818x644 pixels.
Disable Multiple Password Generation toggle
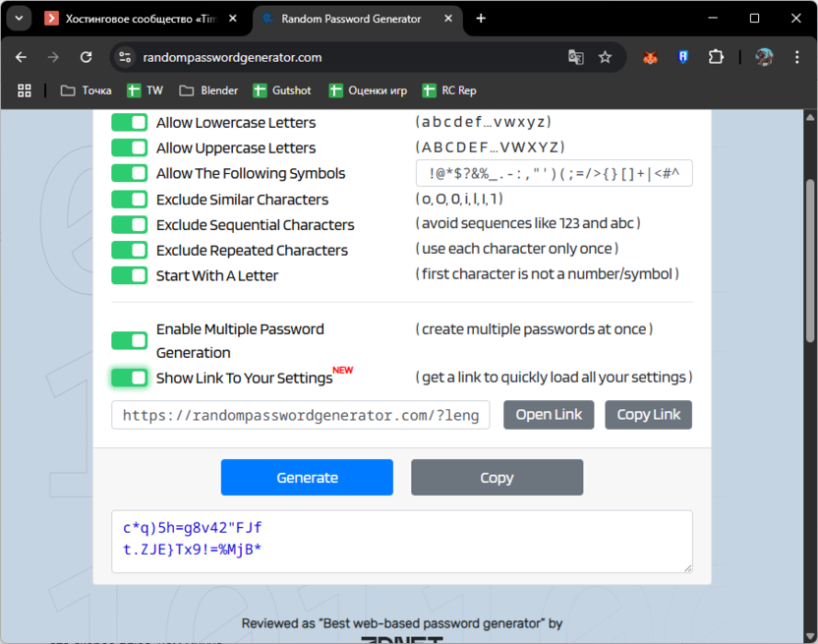(130, 341)
